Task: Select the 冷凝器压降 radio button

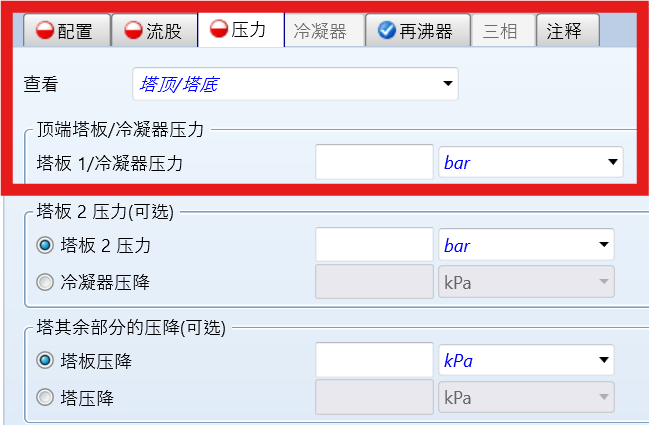Action: (x=45, y=283)
